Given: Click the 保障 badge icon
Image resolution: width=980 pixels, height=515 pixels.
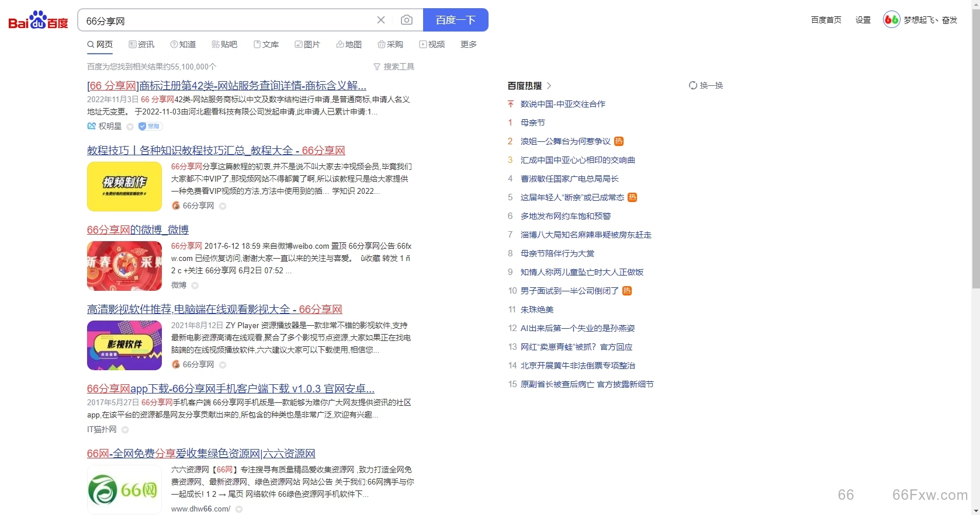Looking at the screenshot, I should [x=150, y=126].
